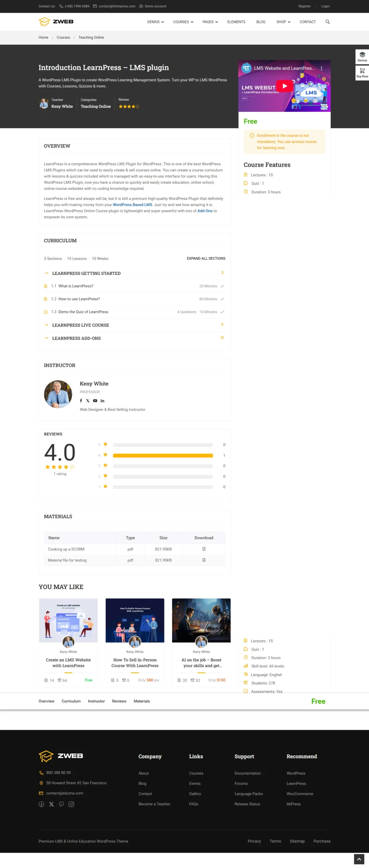Open lesson 1.2 How to use LearnPress?

point(79,299)
